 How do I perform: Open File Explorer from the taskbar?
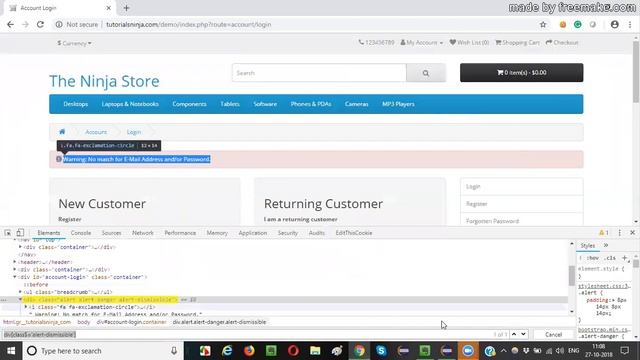point(315,351)
